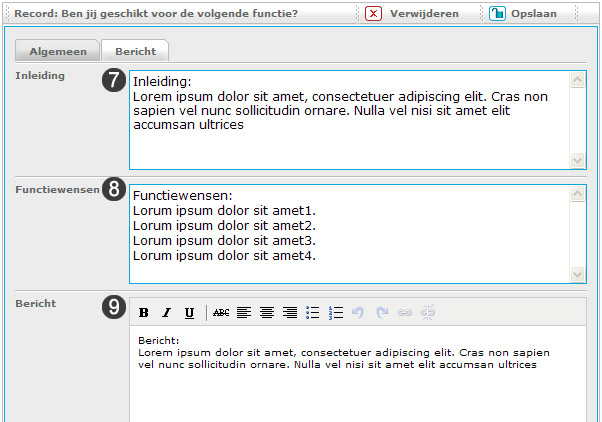Toggle underline formatting in Bericht editor
Viewport: 602px width, 422px height.
pyautogui.click(x=189, y=313)
